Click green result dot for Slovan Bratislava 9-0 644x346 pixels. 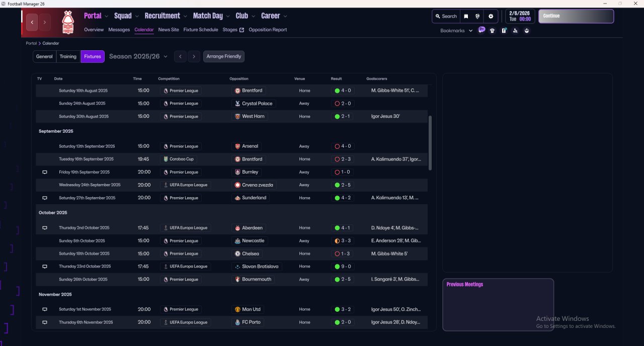pos(337,267)
